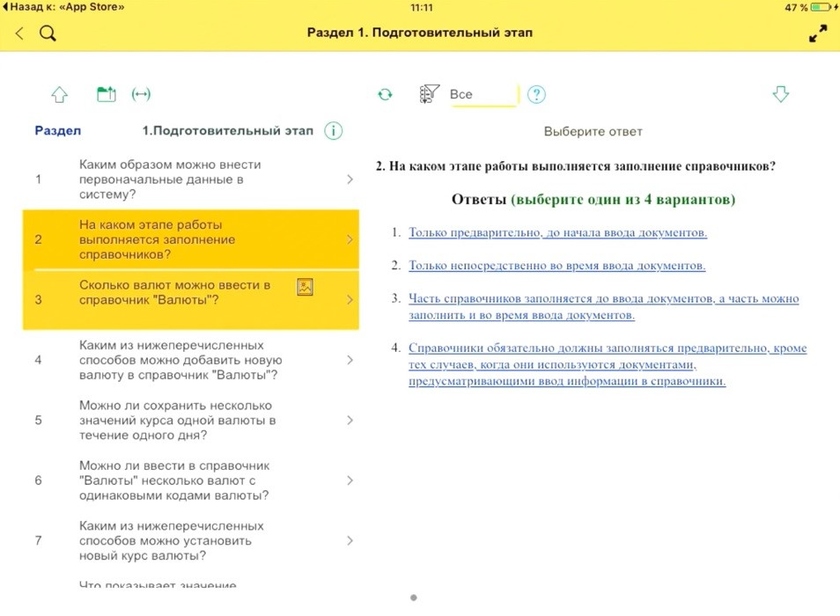
Task: Click the image icon on question 3
Action: pos(306,287)
